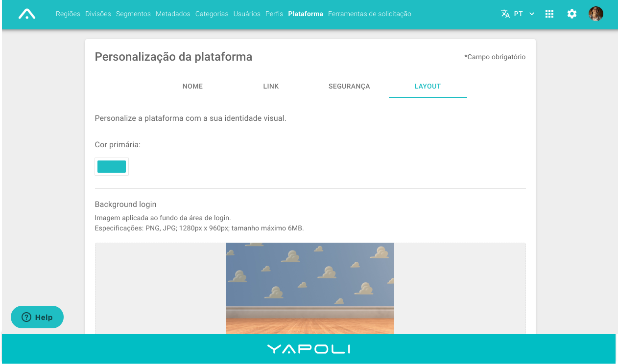Open Ferramentas de solicitação
The image size is (618, 364).
click(x=370, y=14)
